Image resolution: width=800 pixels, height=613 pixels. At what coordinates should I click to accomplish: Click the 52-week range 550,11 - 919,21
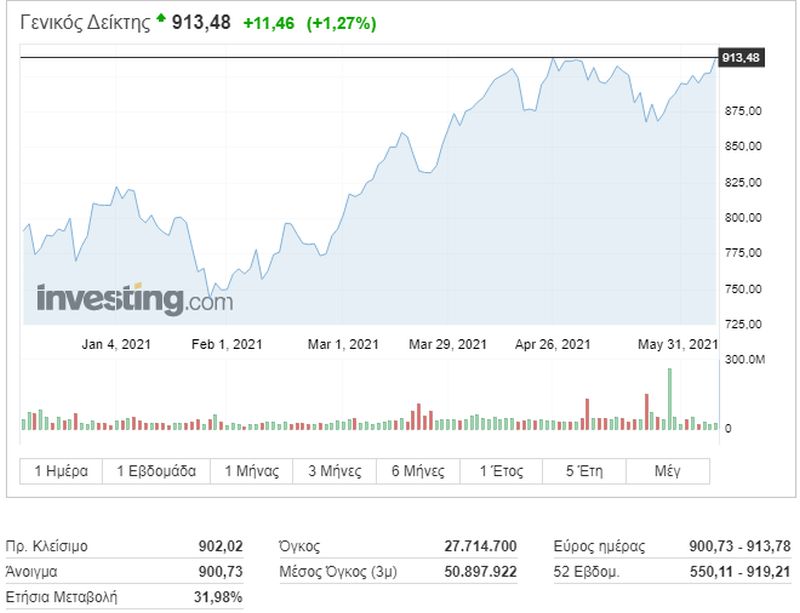[x=740, y=572]
